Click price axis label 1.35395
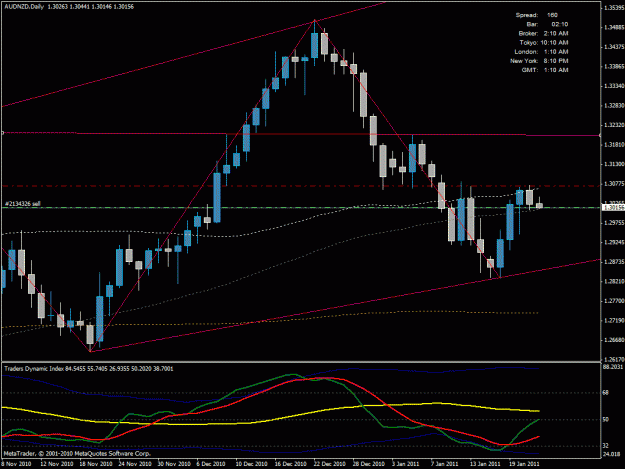The image size is (625, 469). [x=614, y=8]
